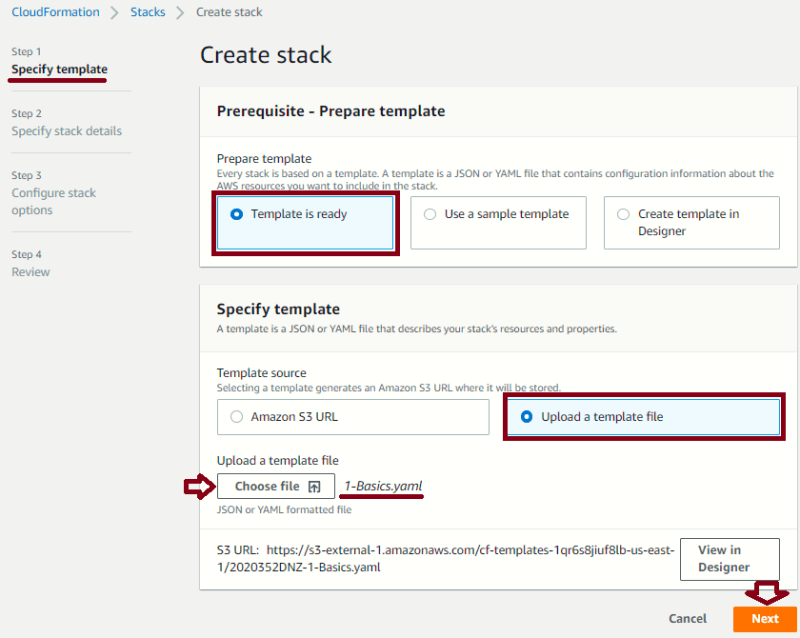Click the Next button
The image size is (800, 638).
tap(764, 619)
